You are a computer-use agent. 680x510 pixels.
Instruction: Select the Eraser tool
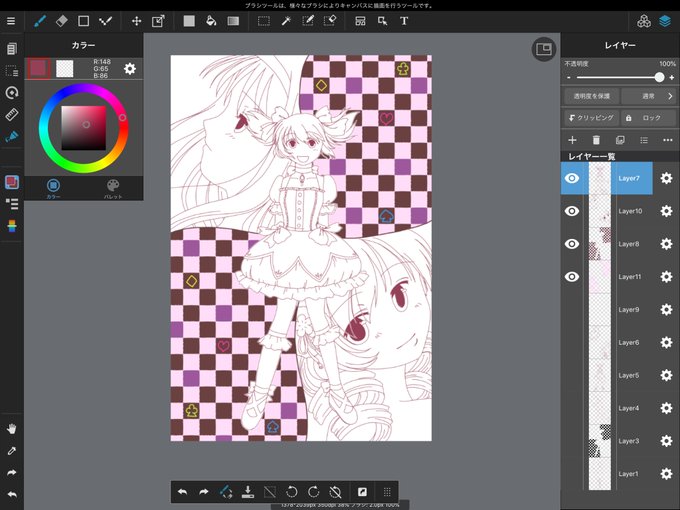tap(62, 21)
